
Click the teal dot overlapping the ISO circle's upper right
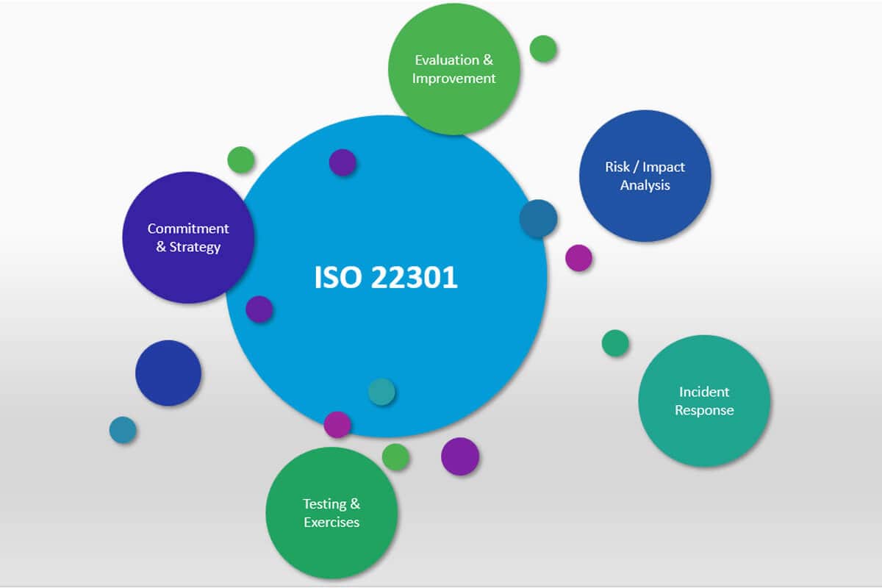[x=537, y=219]
